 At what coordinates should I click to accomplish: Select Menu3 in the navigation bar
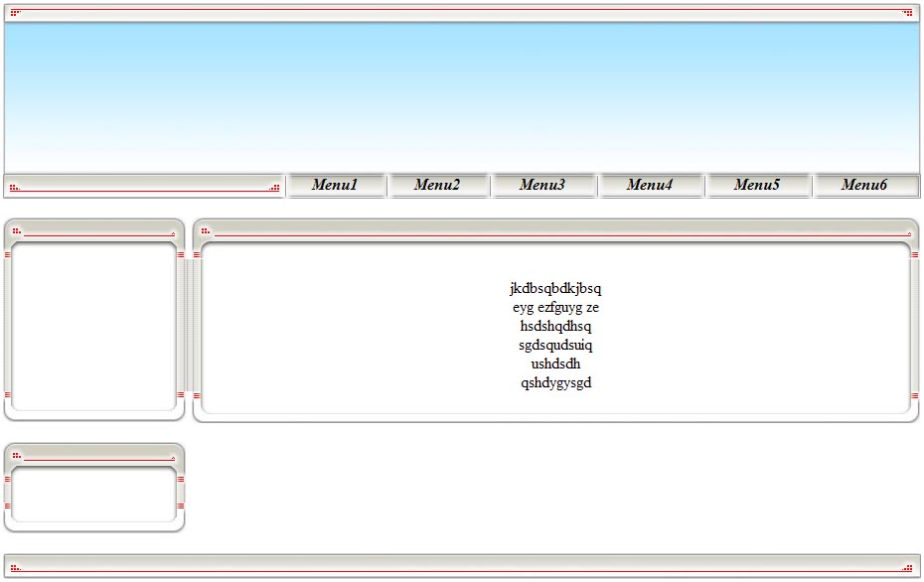pos(542,185)
